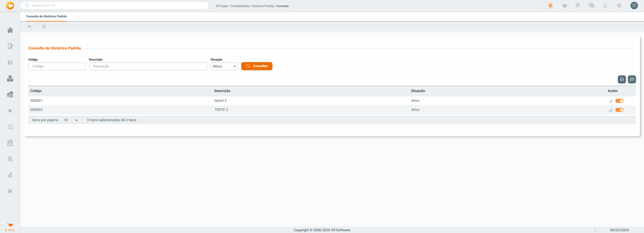Edit record 000003 with pencil icon
This screenshot has width=644, height=233.
[x=611, y=110]
